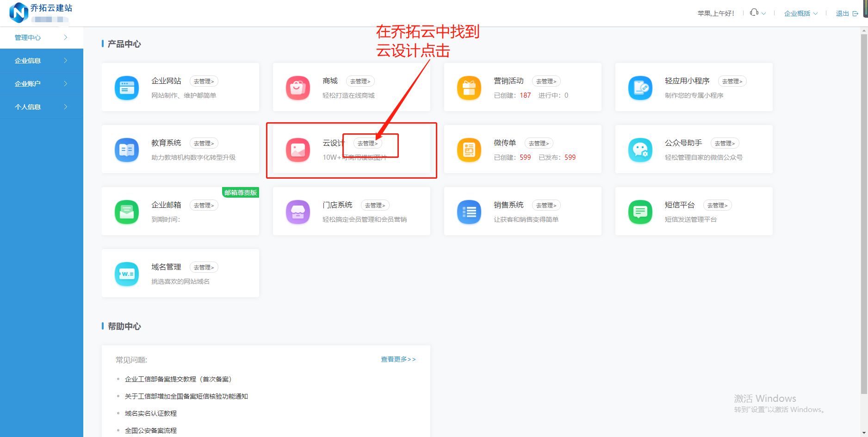Select the 云设计 app icon

pyautogui.click(x=298, y=150)
